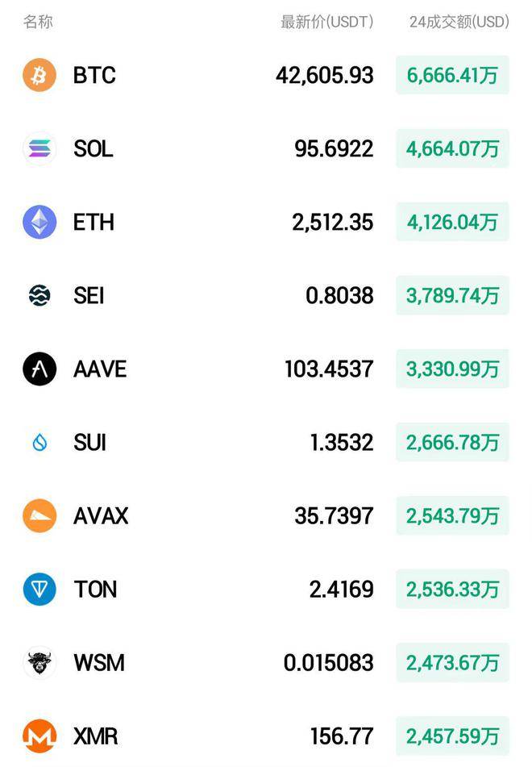
Task: Tap the orange Bitcoin coin icon
Action: (x=39, y=75)
